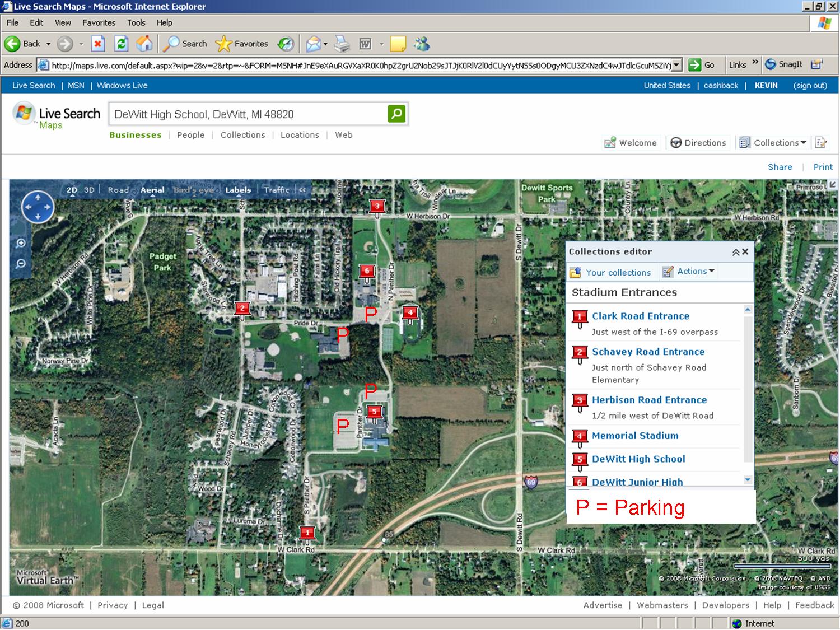This screenshot has height=630, width=840.
Task: Open the Favorites menu
Action: coord(99,22)
